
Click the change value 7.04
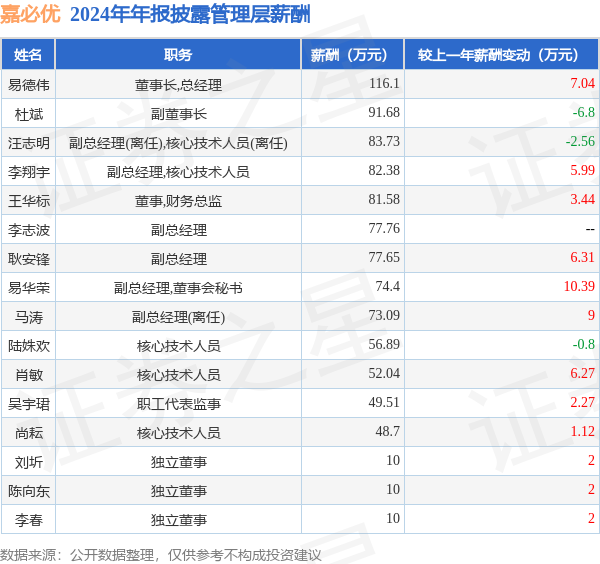pos(582,83)
